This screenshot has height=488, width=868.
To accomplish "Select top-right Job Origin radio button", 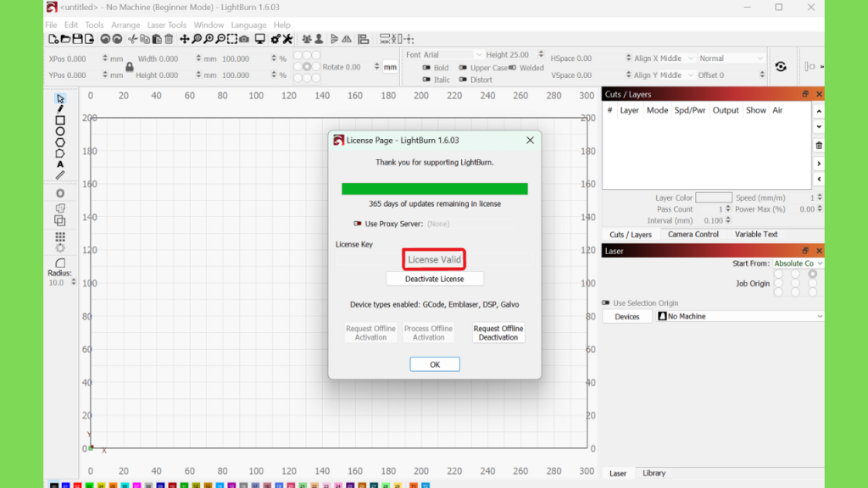I will tap(812, 274).
